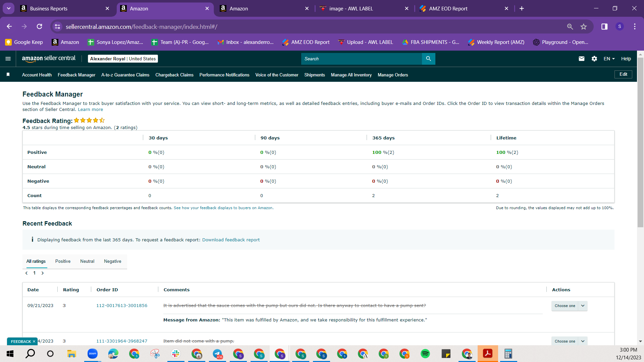Open Windows Start menu
The height and width of the screenshot is (362, 644).
tap(10, 354)
